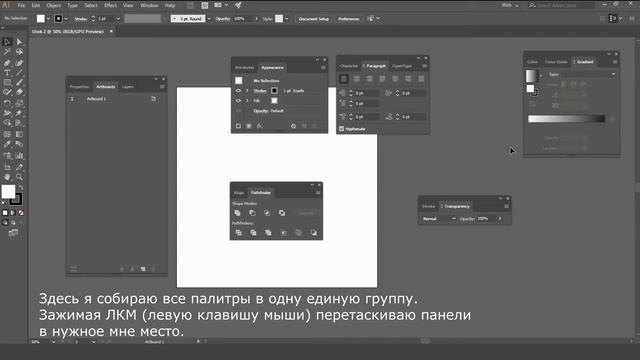The height and width of the screenshot is (360, 640).
Task: Switch to the Layers tab
Action: (128, 87)
